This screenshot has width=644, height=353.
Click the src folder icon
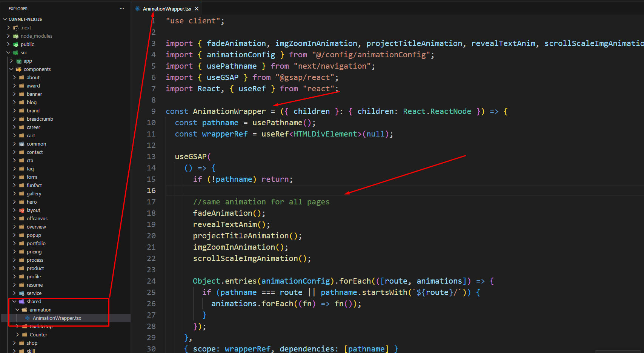[16, 53]
